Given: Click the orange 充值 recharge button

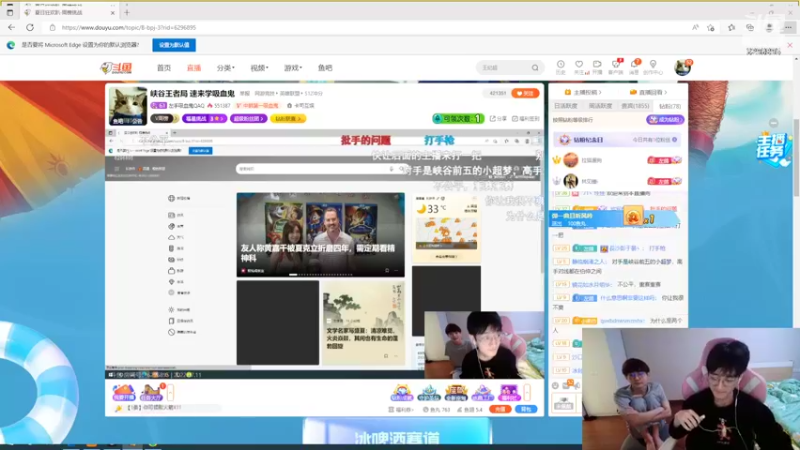Looking at the screenshot, I should coord(500,409).
